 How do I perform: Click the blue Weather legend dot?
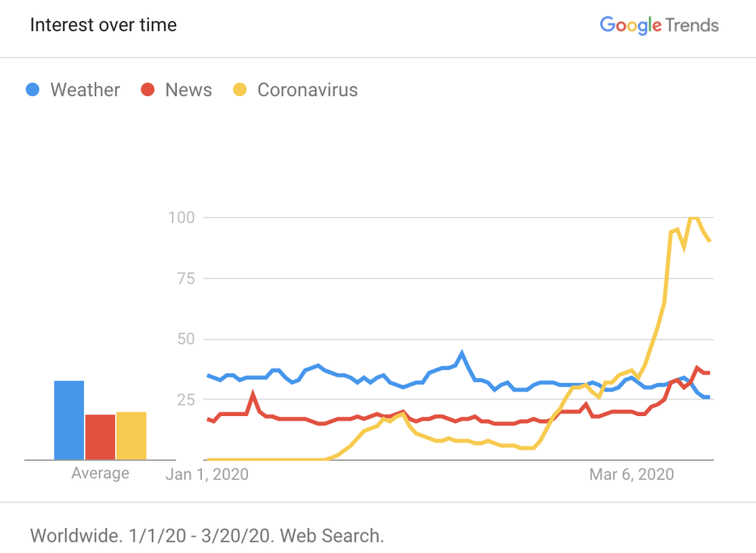point(33,90)
